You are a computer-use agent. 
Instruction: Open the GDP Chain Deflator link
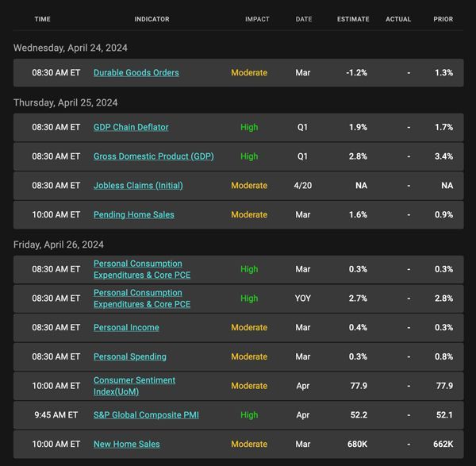pos(131,127)
